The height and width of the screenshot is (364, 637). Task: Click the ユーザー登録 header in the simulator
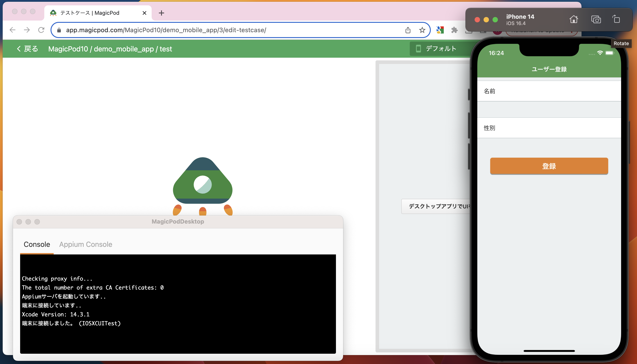coord(549,69)
